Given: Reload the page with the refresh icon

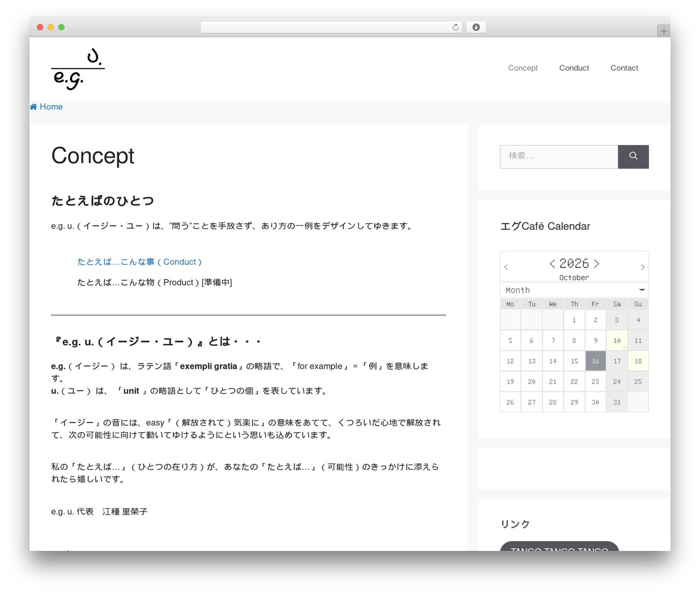Looking at the screenshot, I should [455, 27].
